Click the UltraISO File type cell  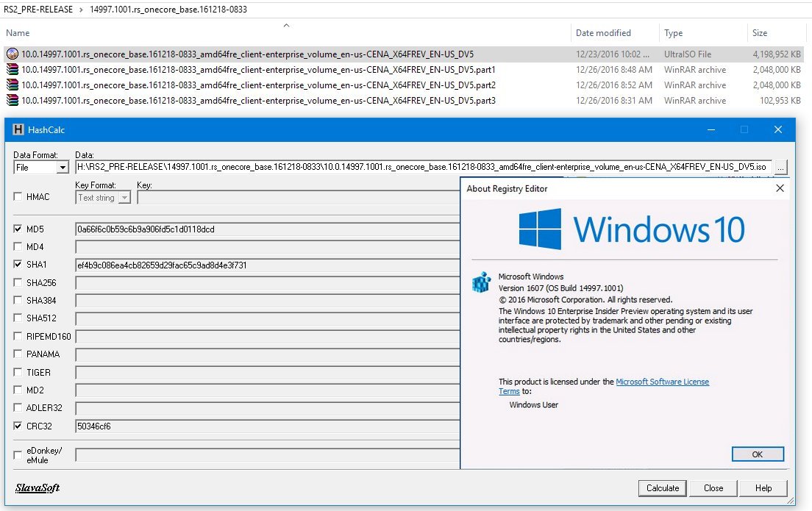click(688, 54)
